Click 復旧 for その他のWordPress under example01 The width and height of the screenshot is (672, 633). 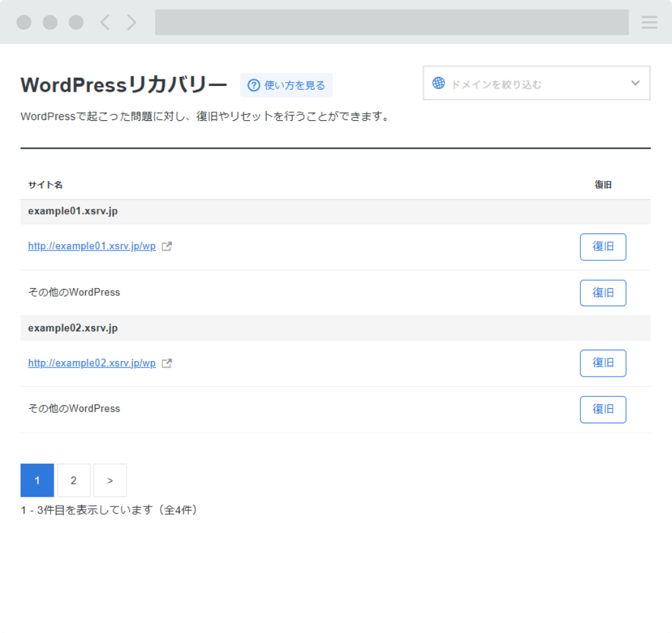click(603, 293)
